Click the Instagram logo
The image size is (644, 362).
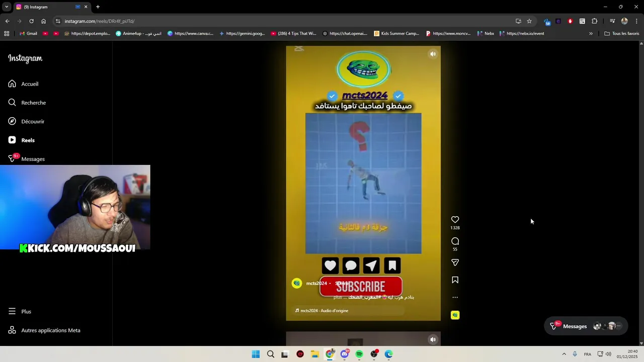tap(25, 58)
